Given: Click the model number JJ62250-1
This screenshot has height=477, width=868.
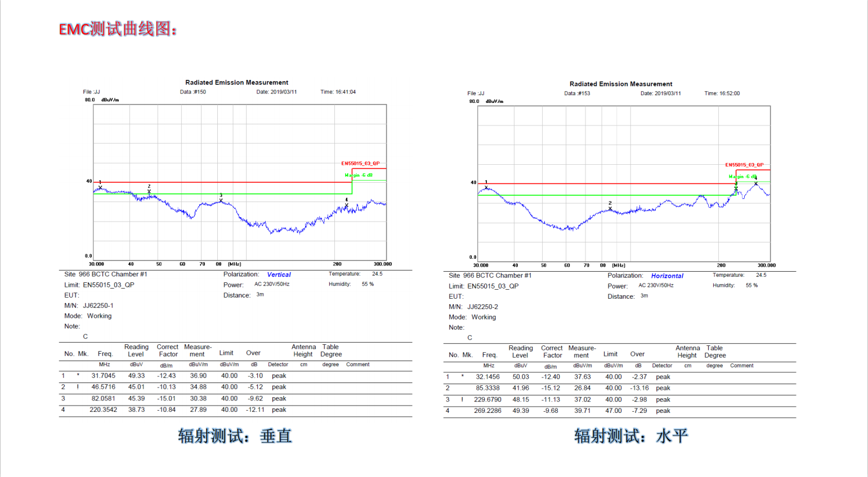Looking at the screenshot, I should click(98, 306).
